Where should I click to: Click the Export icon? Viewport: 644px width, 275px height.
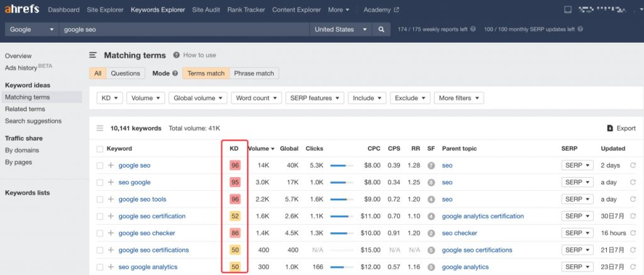610,128
